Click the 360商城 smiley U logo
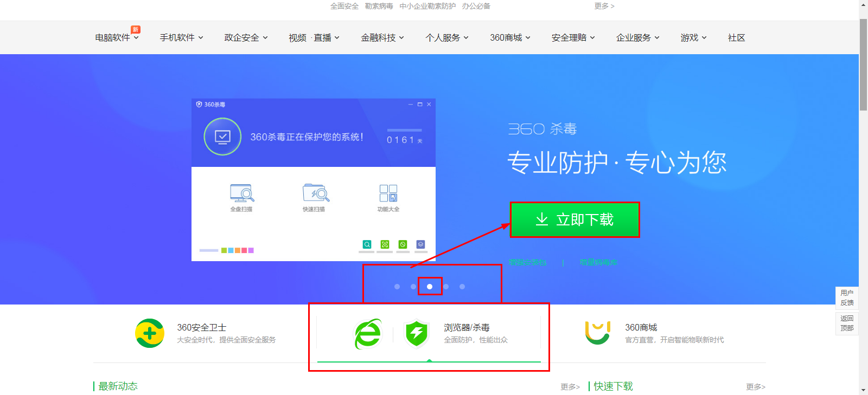This screenshot has height=395, width=868. (x=598, y=333)
